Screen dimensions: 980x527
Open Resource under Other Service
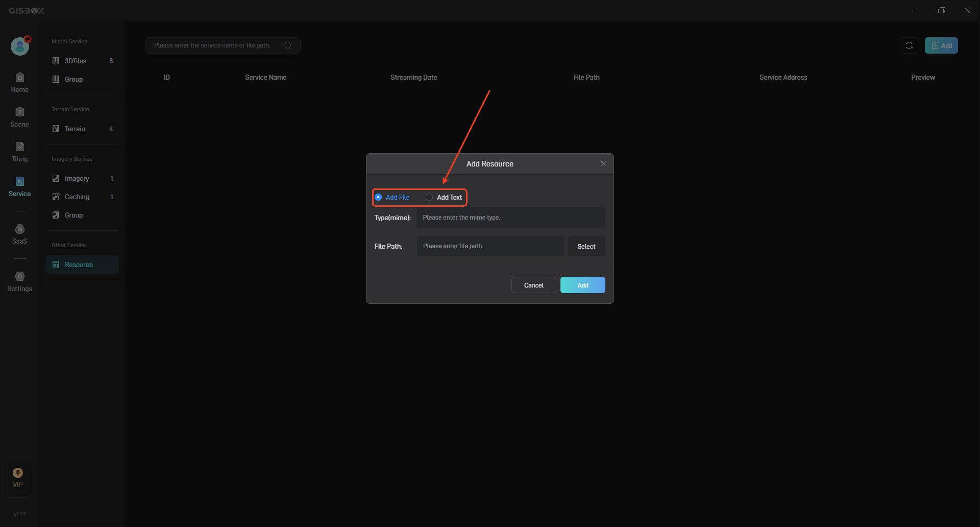[x=82, y=265]
